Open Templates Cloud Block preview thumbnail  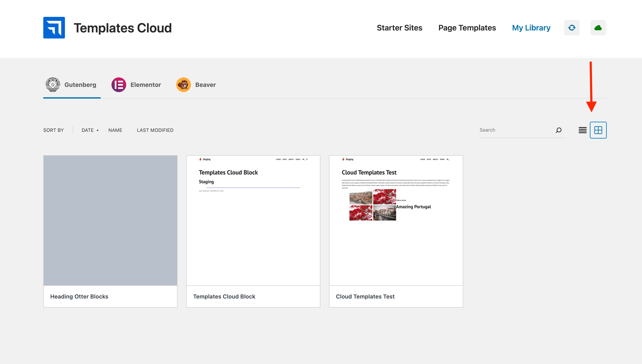pyautogui.click(x=253, y=220)
